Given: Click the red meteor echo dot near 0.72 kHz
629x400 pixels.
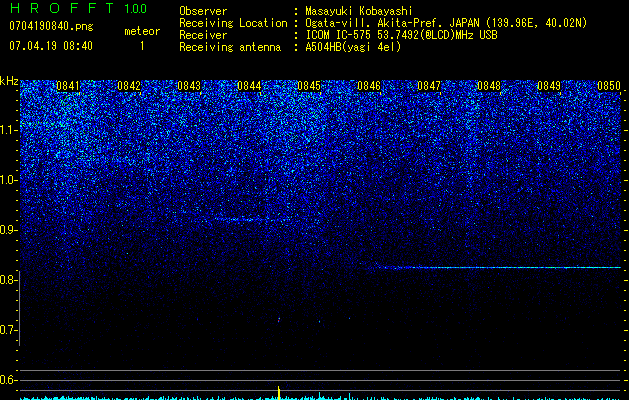Looking at the screenshot, I should (x=279, y=320).
